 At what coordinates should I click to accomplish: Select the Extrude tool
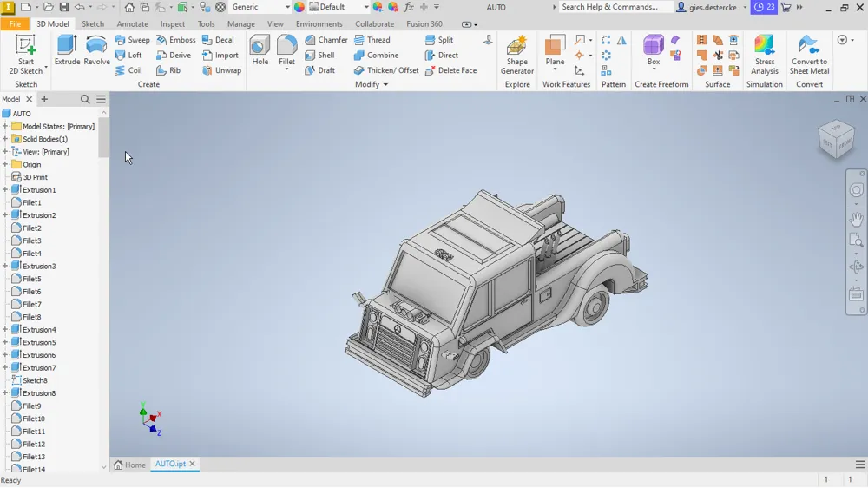pyautogui.click(x=67, y=50)
